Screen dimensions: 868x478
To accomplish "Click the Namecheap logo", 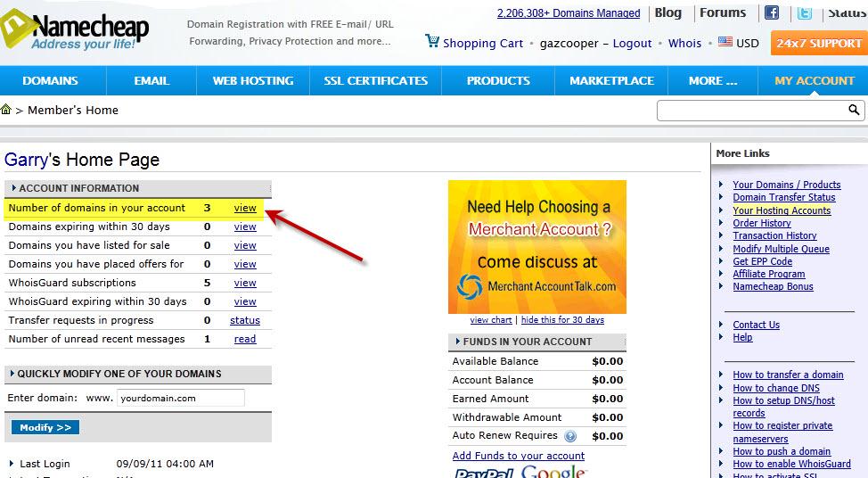I will coord(76,30).
